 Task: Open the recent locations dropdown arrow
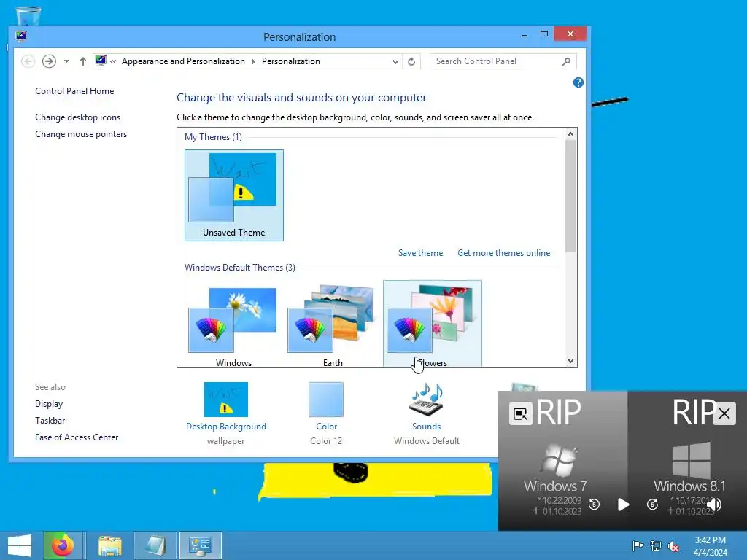click(66, 61)
